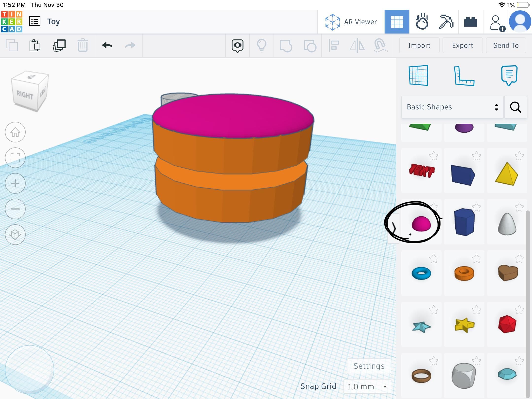Viewport: 532px width, 399px height.
Task: Click the Send To button
Action: click(506, 45)
